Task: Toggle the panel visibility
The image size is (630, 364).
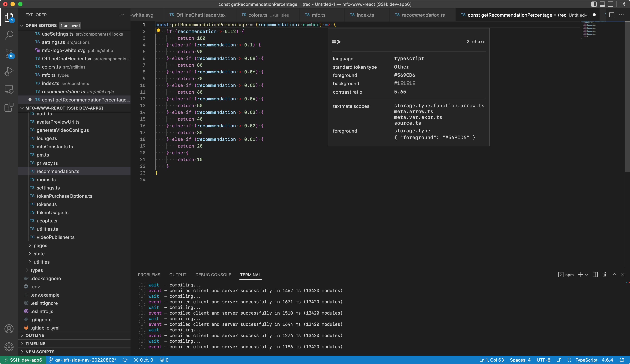Action: point(602,4)
